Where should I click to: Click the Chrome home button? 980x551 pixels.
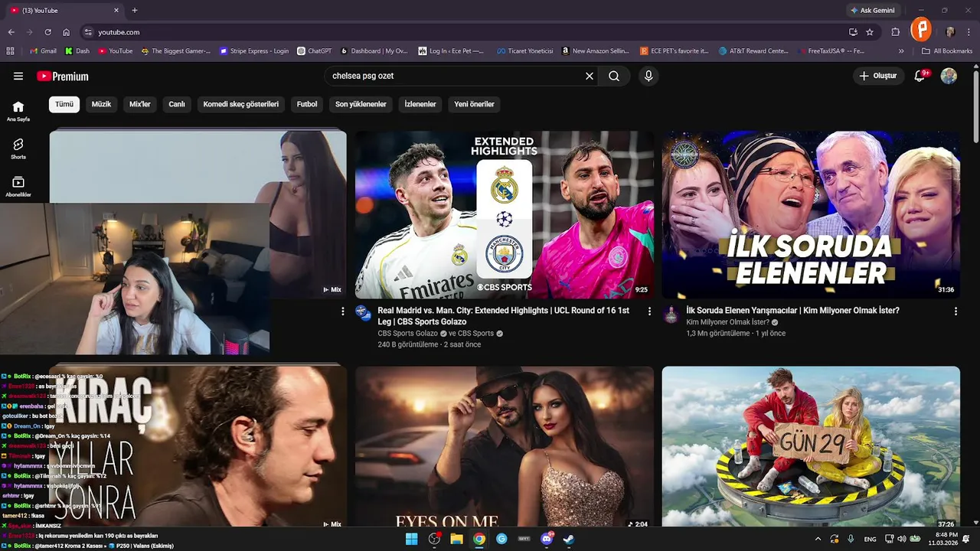[x=67, y=32]
